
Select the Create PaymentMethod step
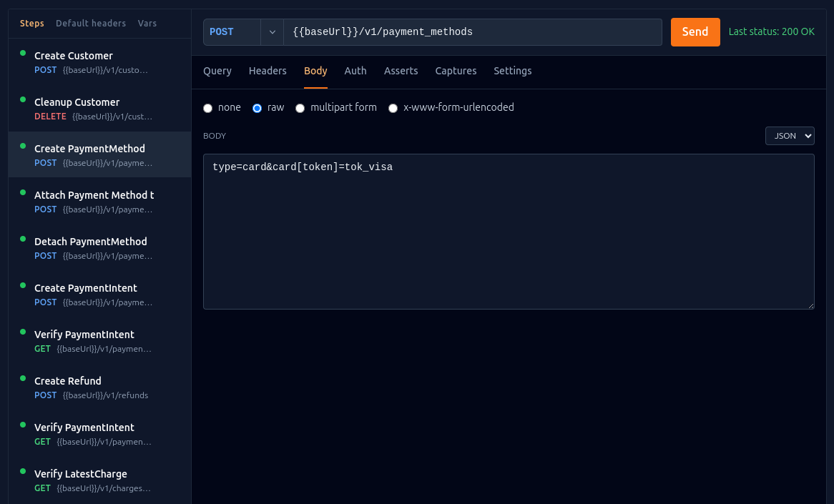(x=99, y=154)
